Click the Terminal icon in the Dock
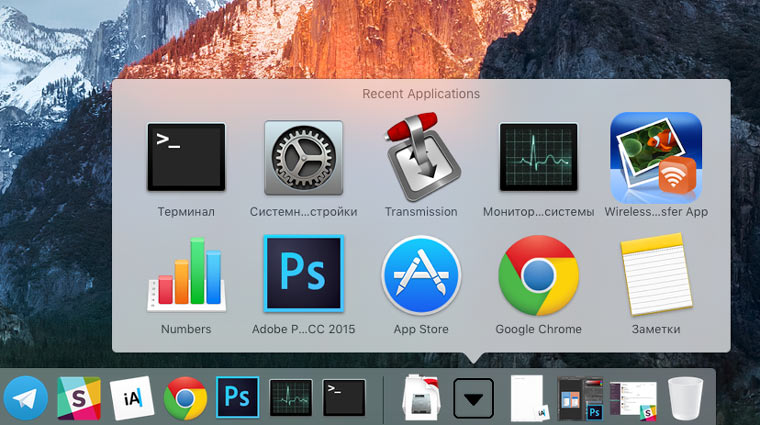 344,397
